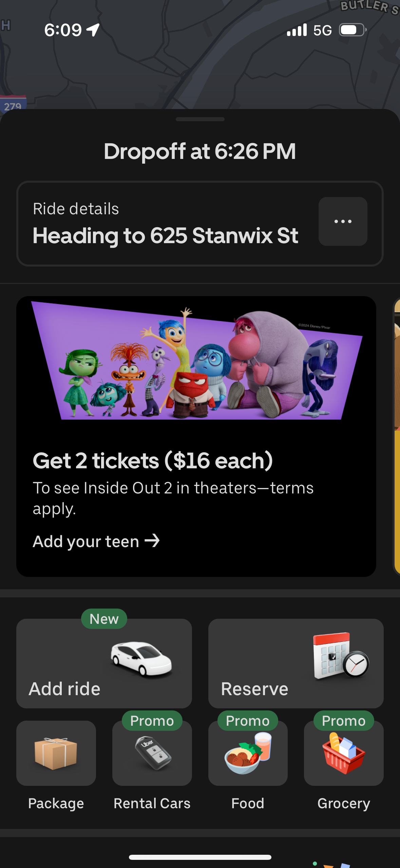Select the Food bowl icon
Viewport: 400px width, 868px height.
pos(248,753)
